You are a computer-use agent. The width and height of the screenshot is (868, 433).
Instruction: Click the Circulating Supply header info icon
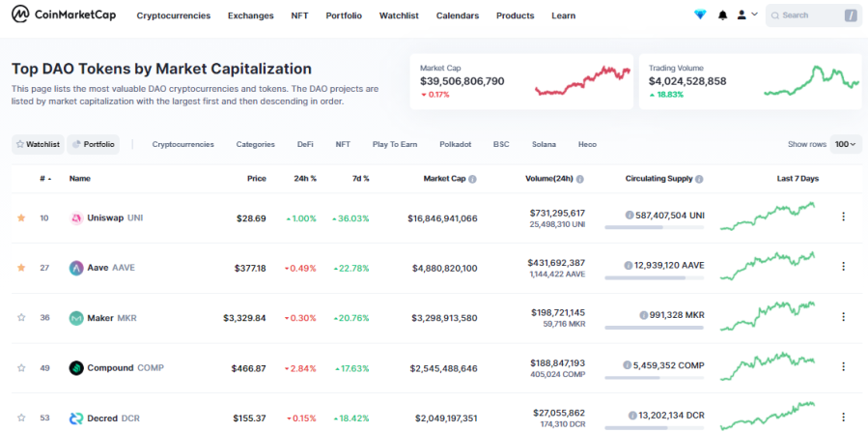(x=699, y=179)
